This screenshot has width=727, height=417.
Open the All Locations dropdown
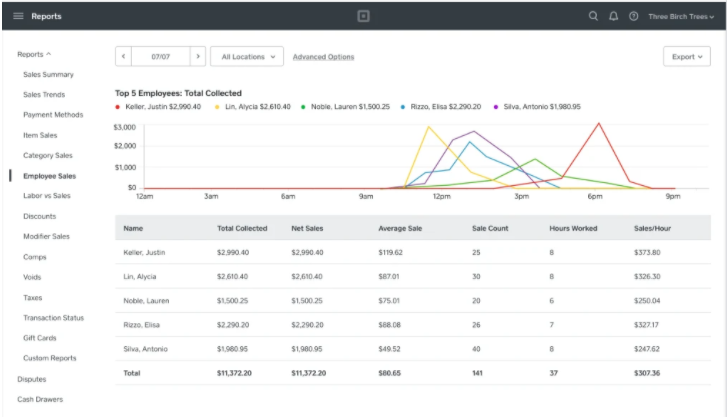247,57
